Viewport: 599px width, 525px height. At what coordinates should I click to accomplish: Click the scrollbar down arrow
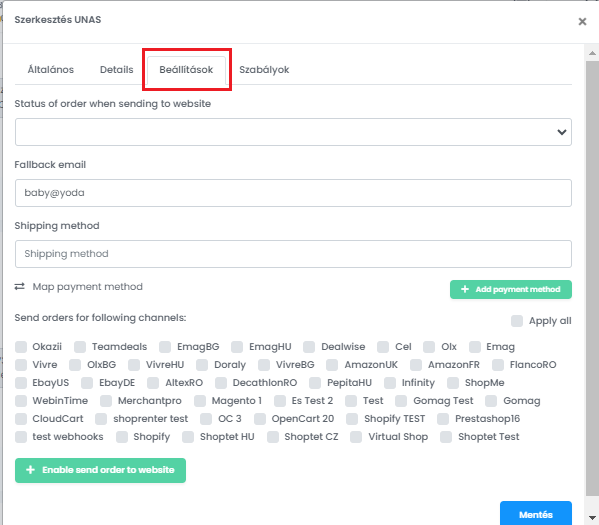[592, 518]
